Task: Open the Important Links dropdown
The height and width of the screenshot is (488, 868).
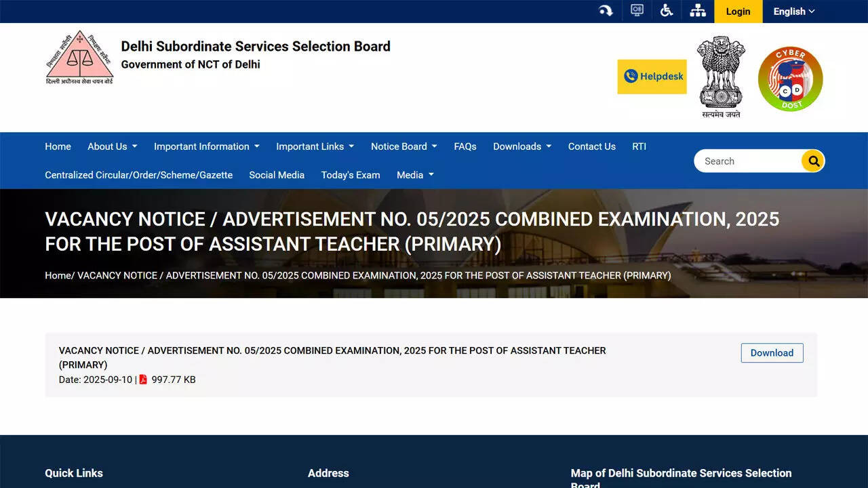Action: pos(315,146)
